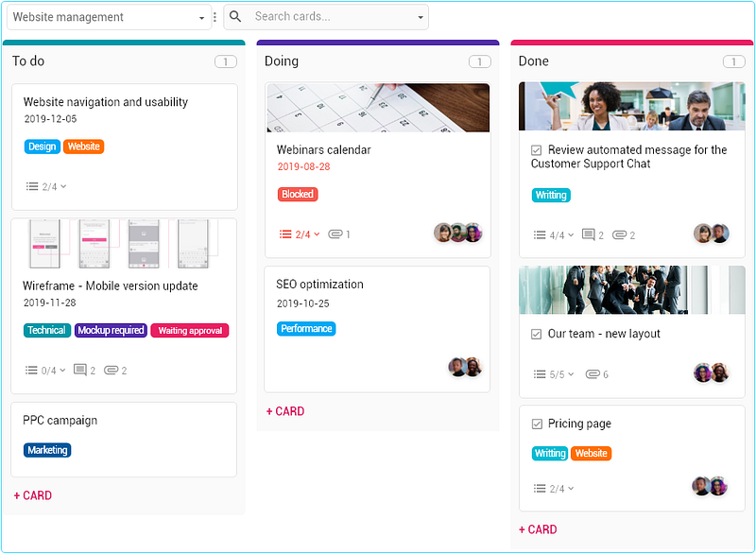This screenshot has height=554, width=756.
Task: Expand the search cards filter arrow
Action: tap(421, 17)
